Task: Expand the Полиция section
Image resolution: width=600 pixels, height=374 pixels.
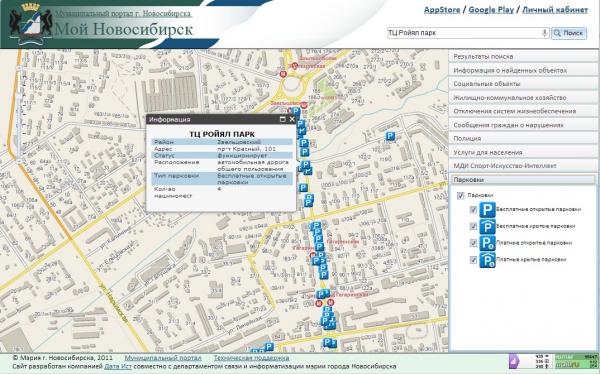Action: point(523,139)
